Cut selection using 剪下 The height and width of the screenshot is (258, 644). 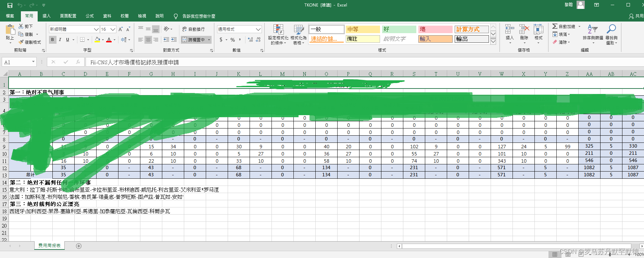pyautogui.click(x=26, y=26)
